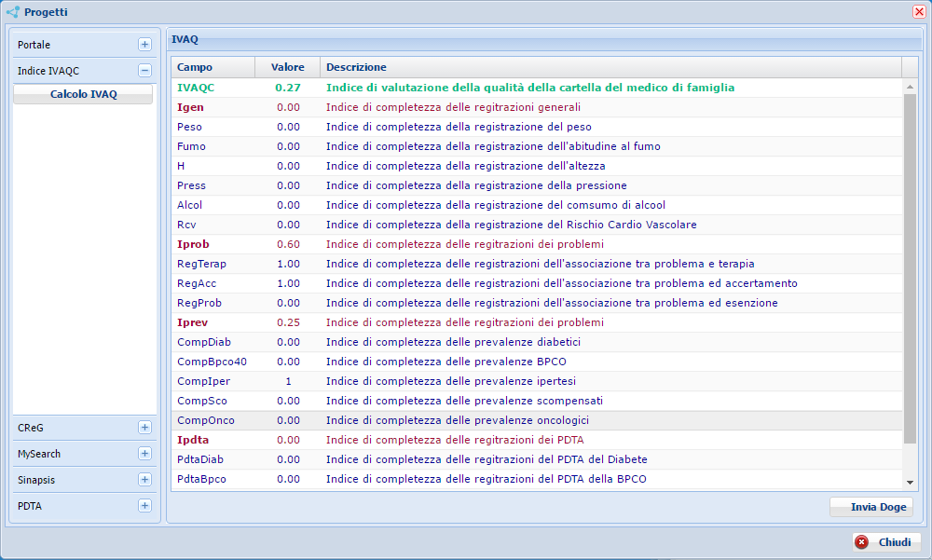Expand the CReG section
932x560 pixels.
click(x=144, y=428)
